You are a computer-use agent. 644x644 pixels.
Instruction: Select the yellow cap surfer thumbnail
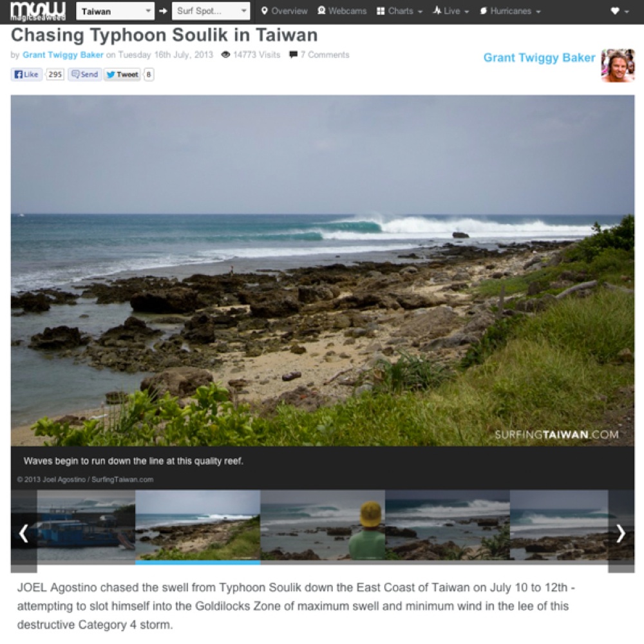[x=323, y=525]
